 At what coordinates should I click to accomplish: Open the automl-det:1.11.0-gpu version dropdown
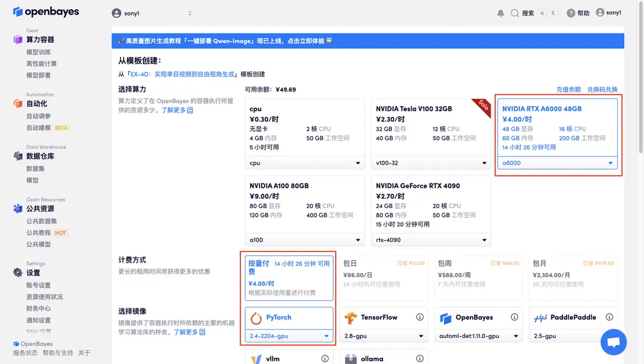(479, 336)
